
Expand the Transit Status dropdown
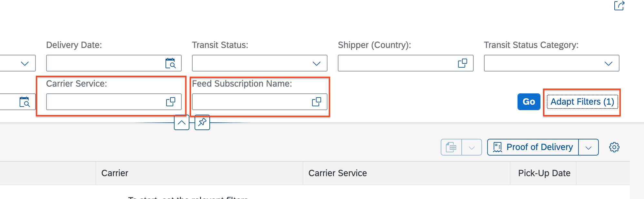pyautogui.click(x=317, y=63)
